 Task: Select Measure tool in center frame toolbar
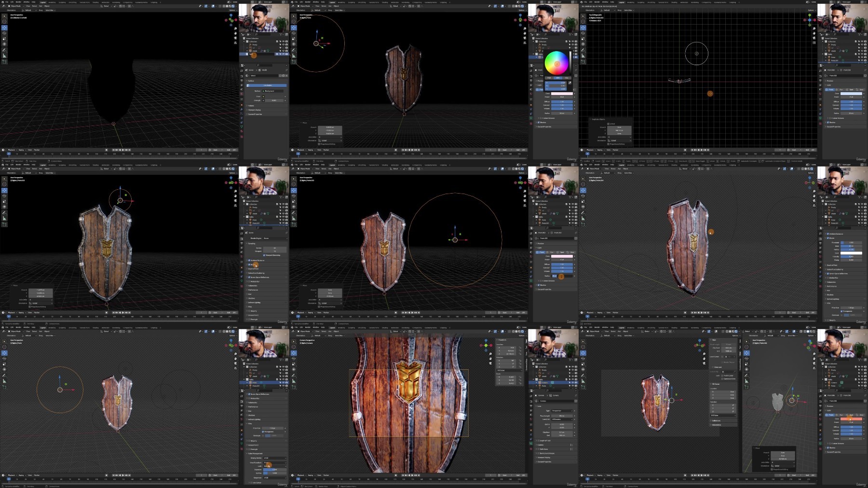294,219
